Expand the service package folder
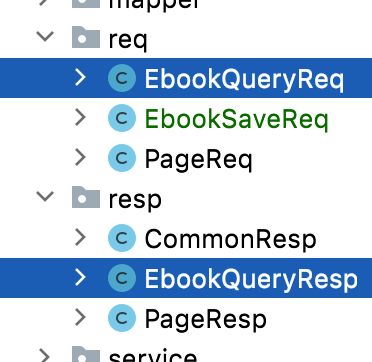This screenshot has width=372, height=362. click(x=46, y=356)
